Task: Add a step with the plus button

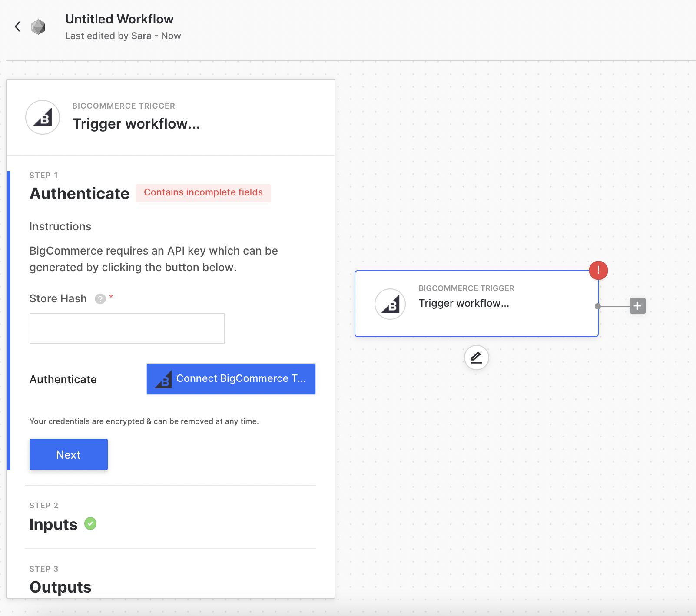Action: pos(637,306)
